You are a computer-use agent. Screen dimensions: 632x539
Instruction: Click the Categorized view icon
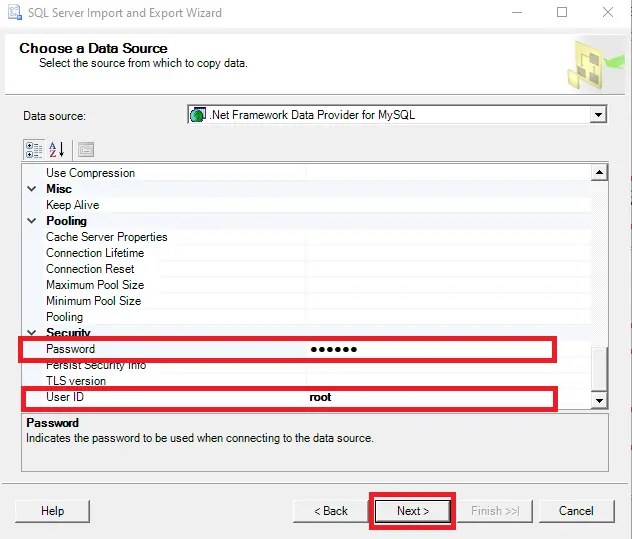pos(34,150)
